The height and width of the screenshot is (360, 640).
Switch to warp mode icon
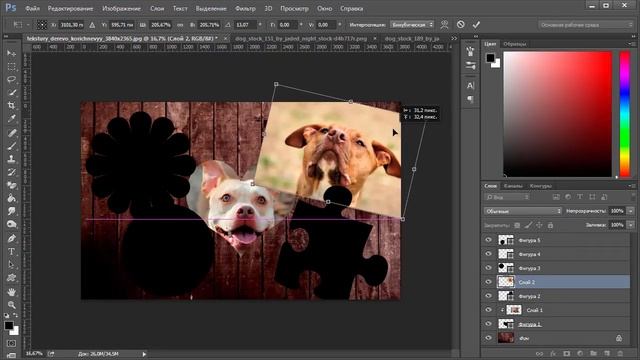click(x=444, y=24)
